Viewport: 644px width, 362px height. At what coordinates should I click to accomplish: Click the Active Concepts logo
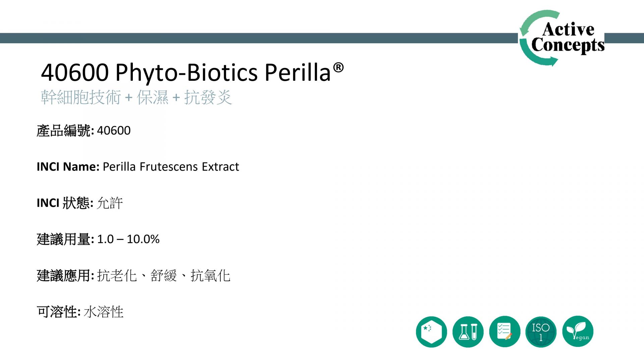[x=562, y=38]
